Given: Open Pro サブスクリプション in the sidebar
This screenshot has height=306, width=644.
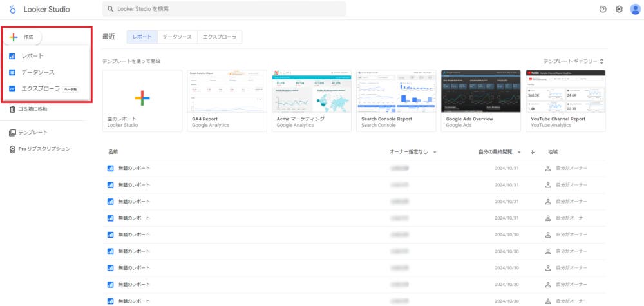Looking at the screenshot, I should 39,149.
